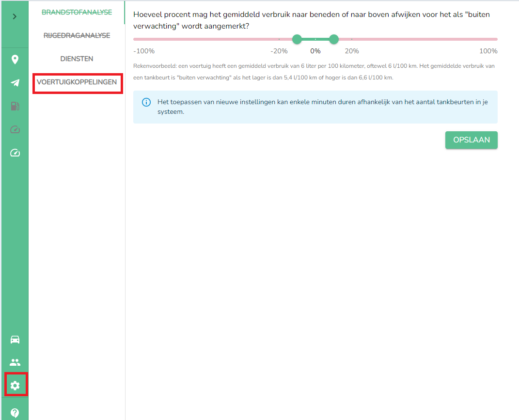Viewport: 519px width, 420px height.
Task: Open the settings gear icon
Action: [15, 385]
